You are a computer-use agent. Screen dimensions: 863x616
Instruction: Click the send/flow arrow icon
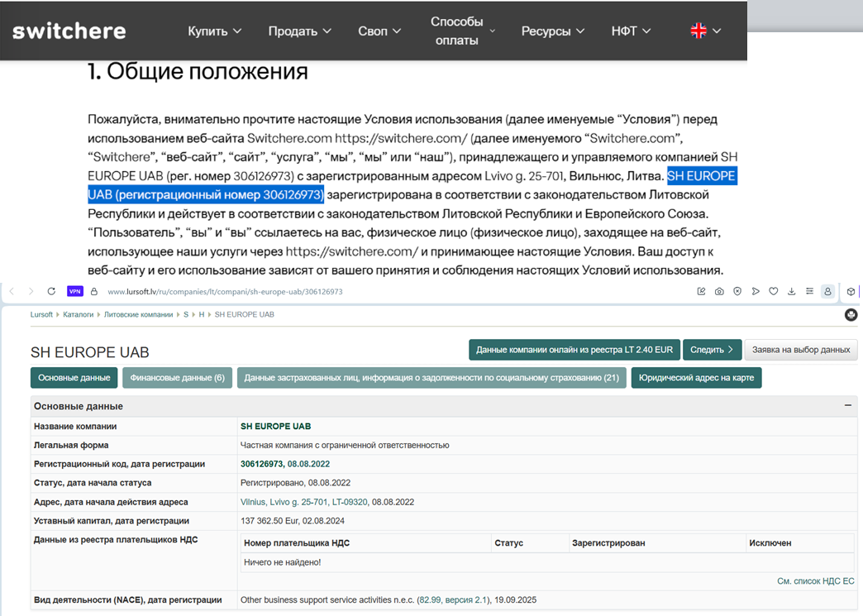756,291
